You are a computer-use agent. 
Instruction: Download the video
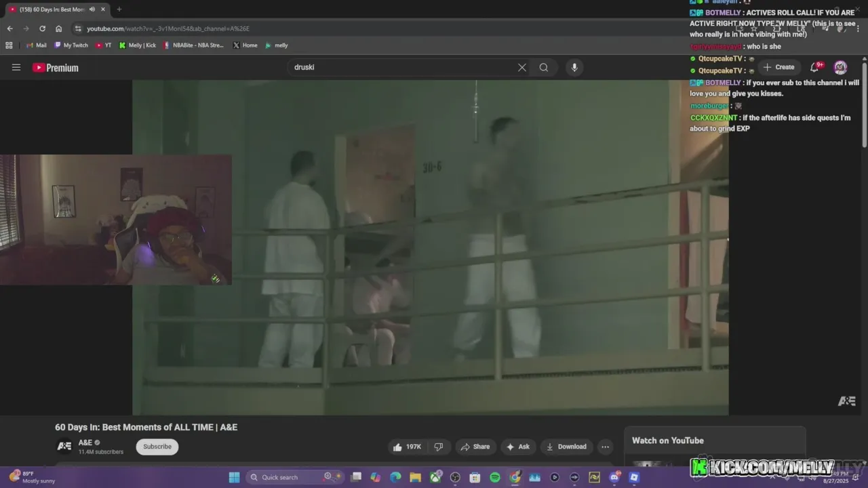coord(566,447)
